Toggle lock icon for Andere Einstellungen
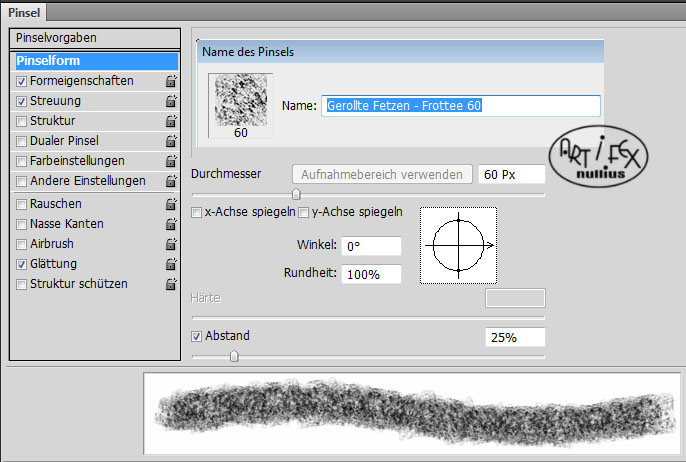686x462 pixels. (x=171, y=181)
